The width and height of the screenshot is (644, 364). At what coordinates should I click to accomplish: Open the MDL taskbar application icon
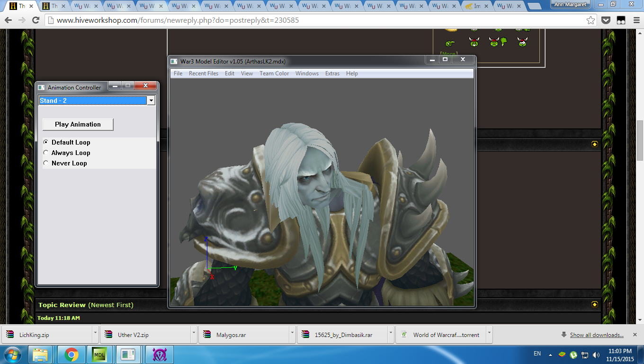99,354
